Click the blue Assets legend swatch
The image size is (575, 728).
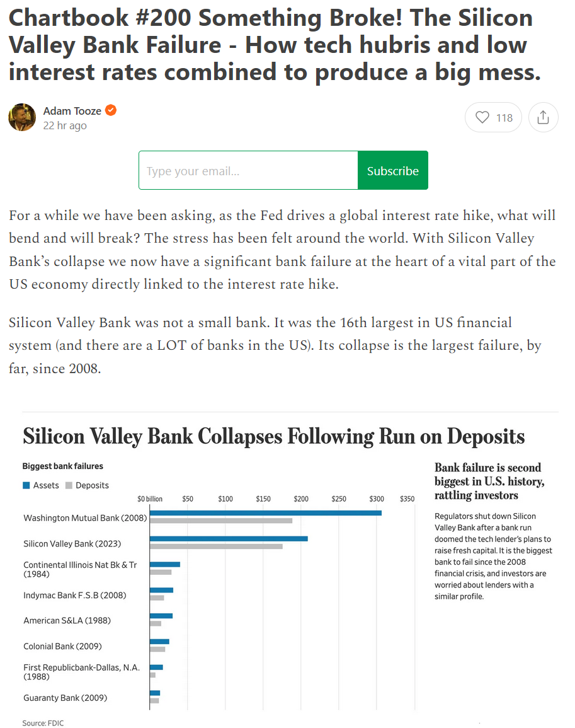(26, 485)
